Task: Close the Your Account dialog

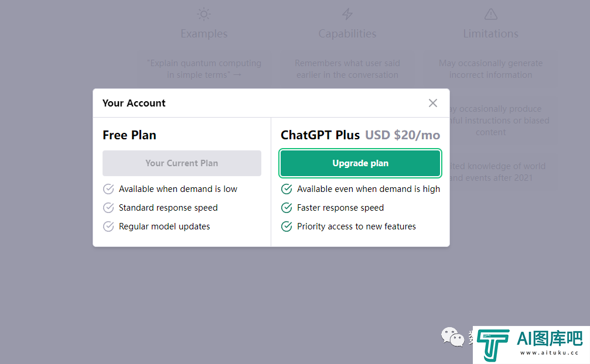Action: tap(433, 103)
